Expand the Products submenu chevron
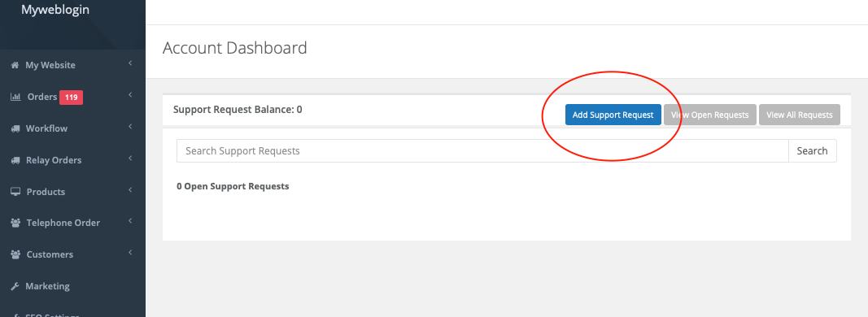The width and height of the screenshot is (868, 317). click(130, 190)
